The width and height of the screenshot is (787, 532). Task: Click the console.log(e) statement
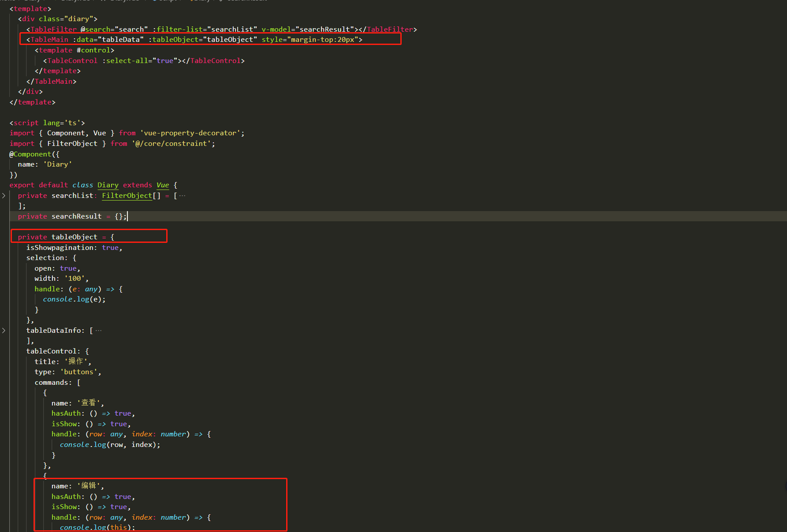pos(75,299)
